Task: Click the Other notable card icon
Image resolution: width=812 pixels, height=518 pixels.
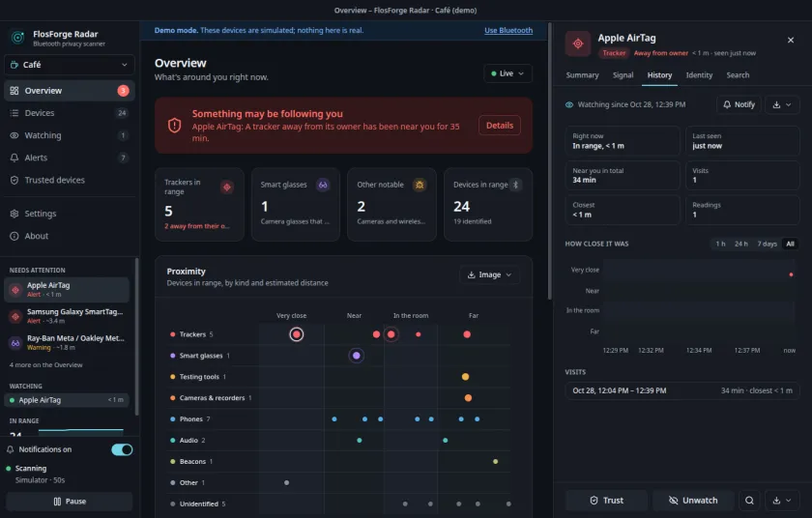Action: point(420,185)
